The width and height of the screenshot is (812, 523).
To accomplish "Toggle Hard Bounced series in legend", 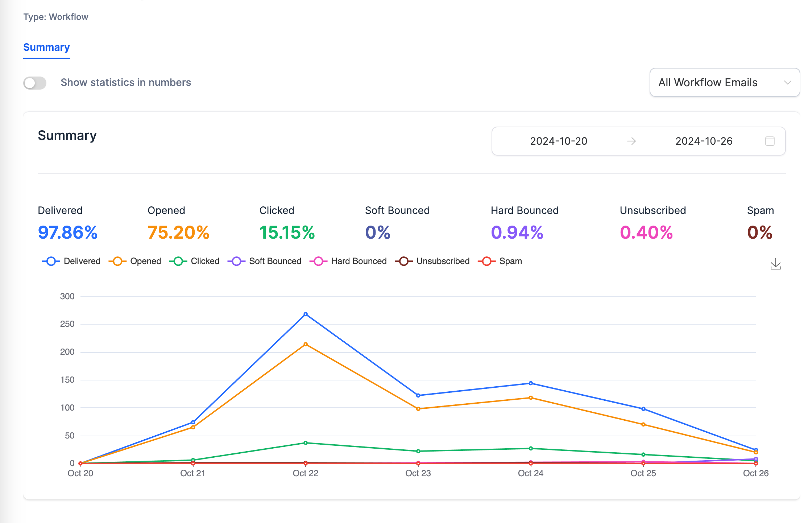I will (348, 261).
